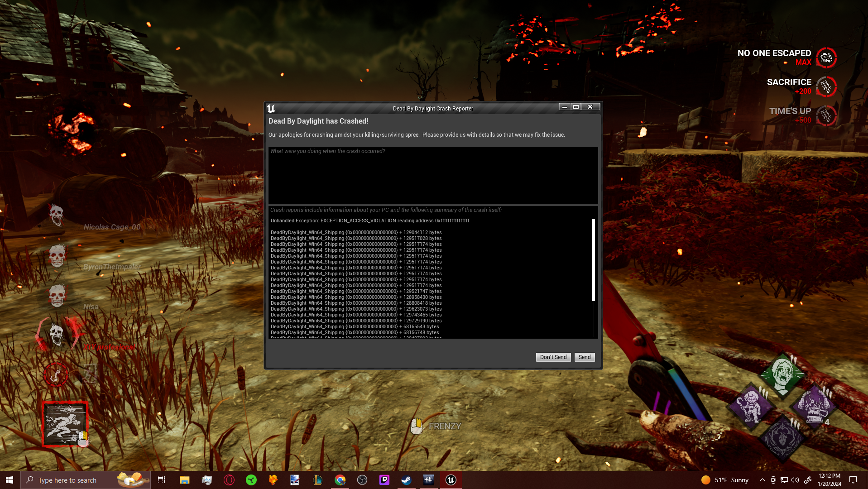The width and height of the screenshot is (868, 489).
Task: Select the Unhandled Exception line in log
Action: (x=370, y=221)
